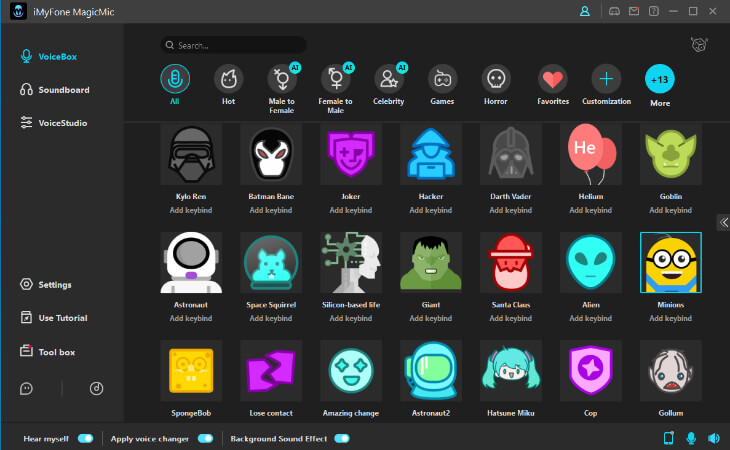Choose the Astronaut2 voice icon
This screenshot has width=730, height=450.
431,370
